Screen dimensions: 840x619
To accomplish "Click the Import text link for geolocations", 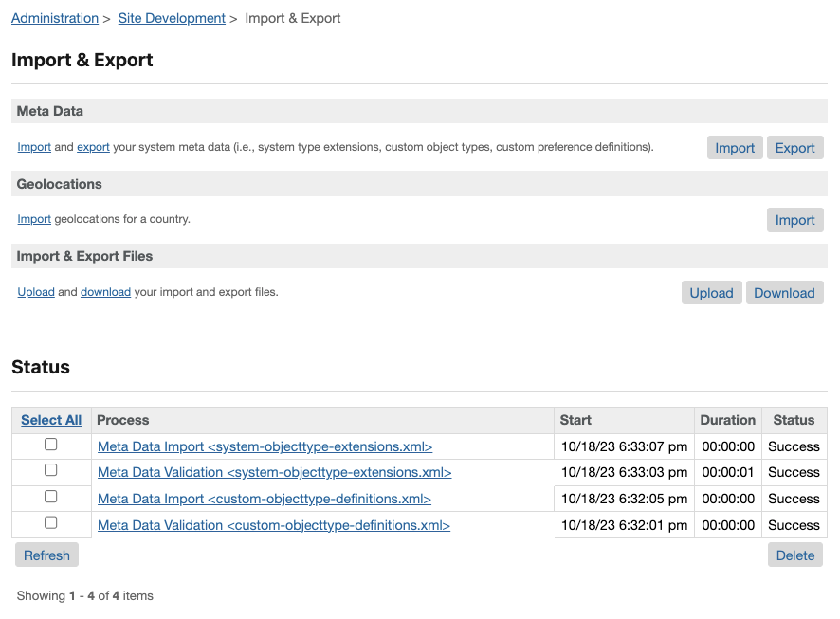I will (34, 219).
